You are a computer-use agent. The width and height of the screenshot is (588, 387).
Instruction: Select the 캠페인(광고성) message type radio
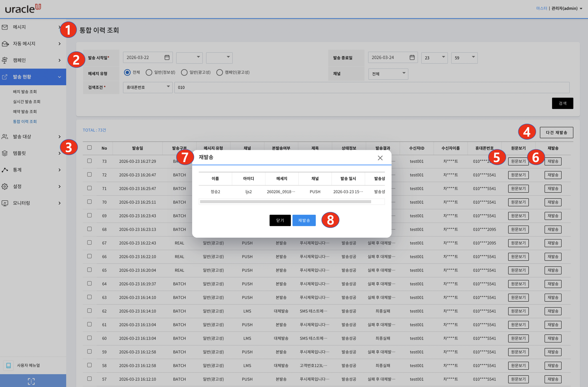point(219,72)
